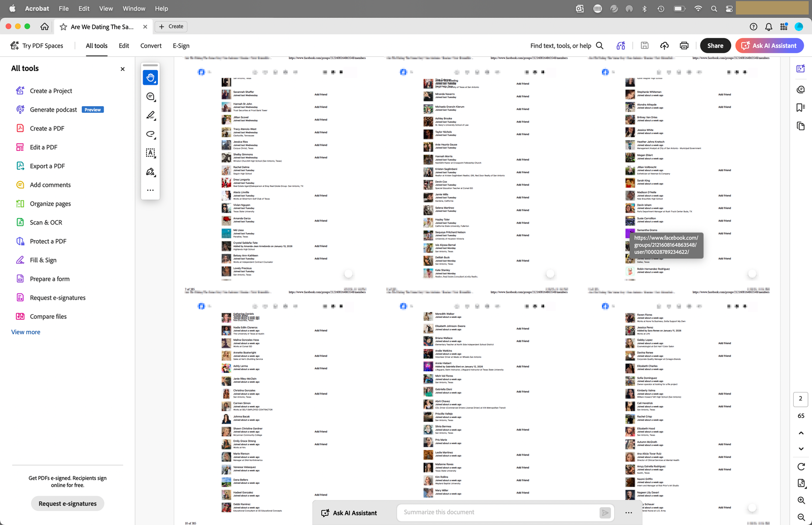The width and height of the screenshot is (812, 525).
Task: Go to next page with down chevron
Action: pos(801,449)
